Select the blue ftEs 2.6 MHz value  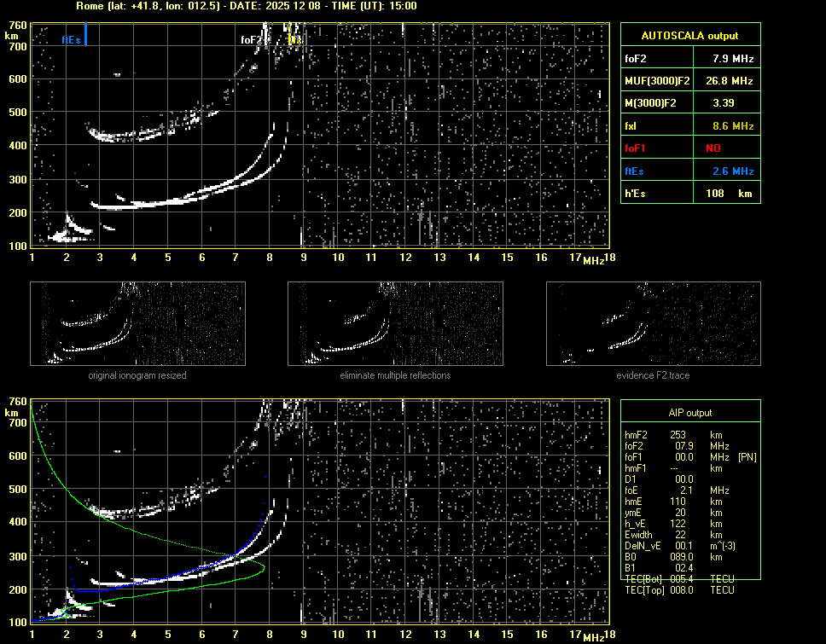tap(733, 171)
